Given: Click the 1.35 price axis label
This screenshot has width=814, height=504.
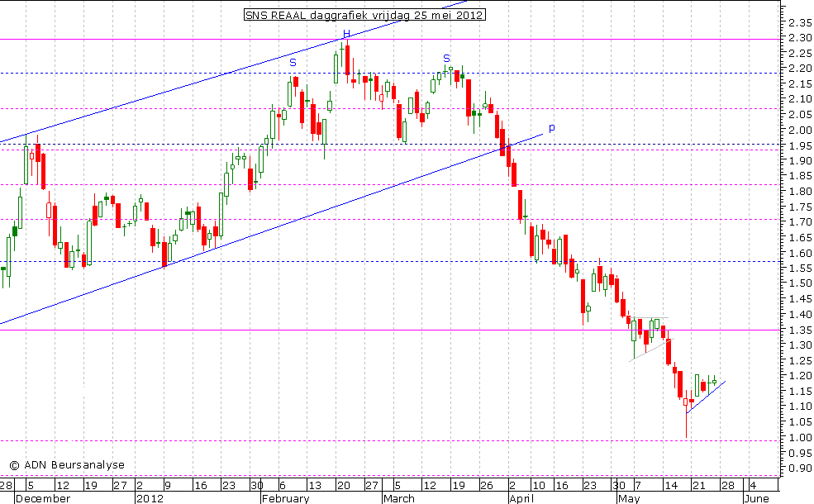Looking at the screenshot, I should [799, 330].
